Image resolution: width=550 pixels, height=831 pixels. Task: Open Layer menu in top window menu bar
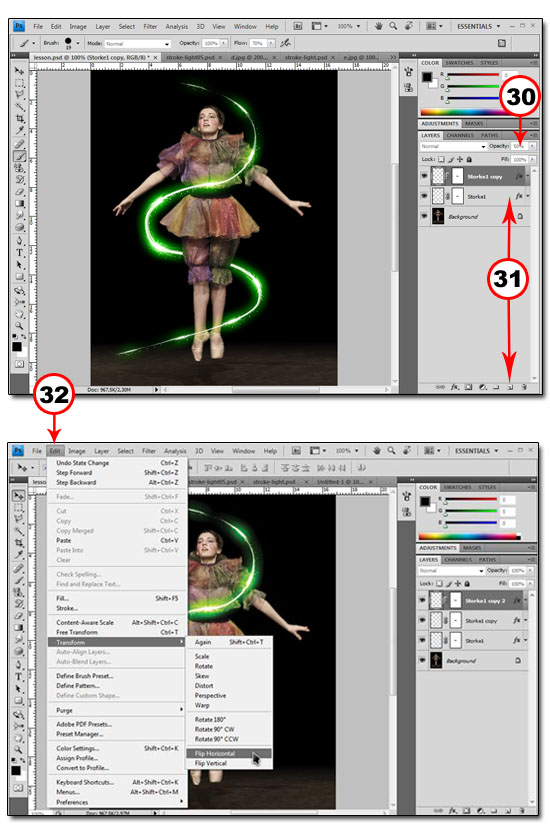click(103, 26)
